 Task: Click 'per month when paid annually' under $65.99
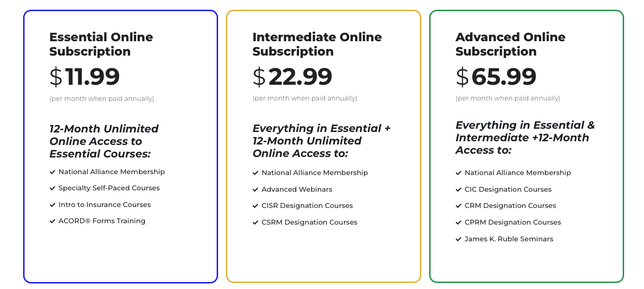[508, 99]
